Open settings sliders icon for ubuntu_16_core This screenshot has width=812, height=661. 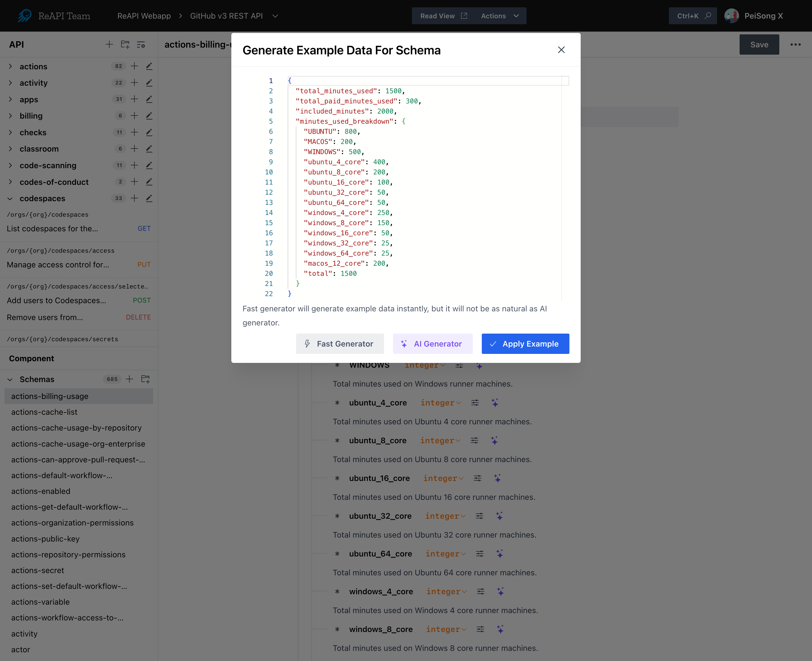(477, 478)
